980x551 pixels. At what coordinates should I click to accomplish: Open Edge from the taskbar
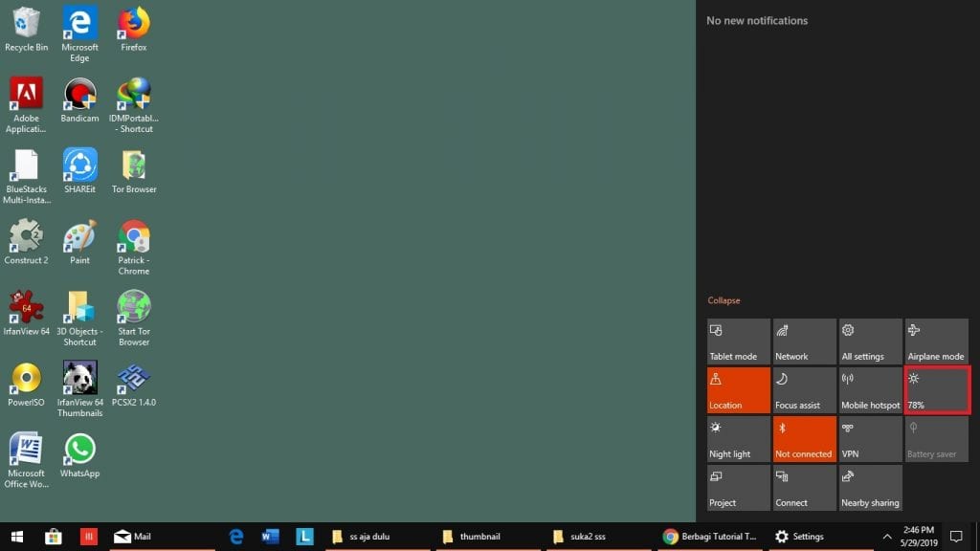pos(236,537)
